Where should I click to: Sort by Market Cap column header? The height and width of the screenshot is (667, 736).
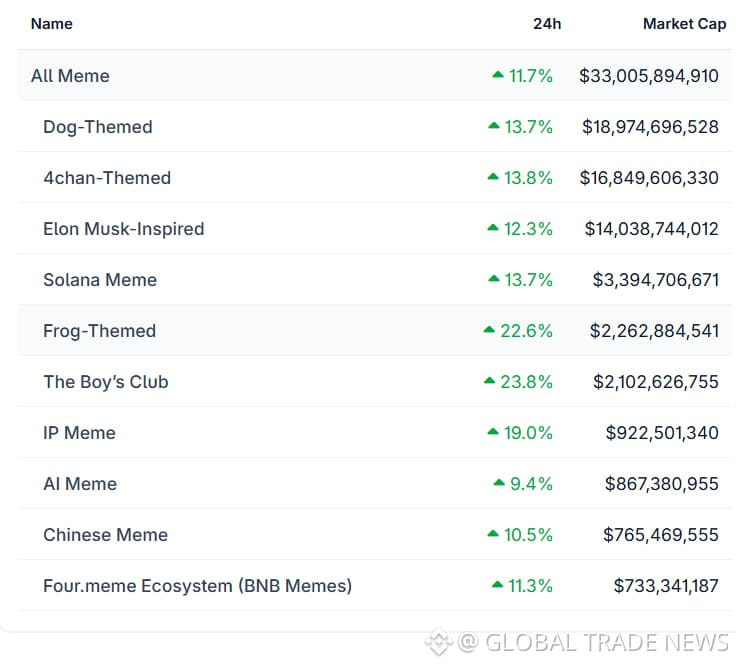(x=684, y=24)
